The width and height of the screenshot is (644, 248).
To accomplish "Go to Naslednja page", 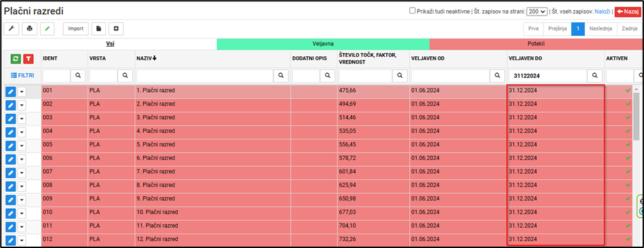I will coord(601,28).
